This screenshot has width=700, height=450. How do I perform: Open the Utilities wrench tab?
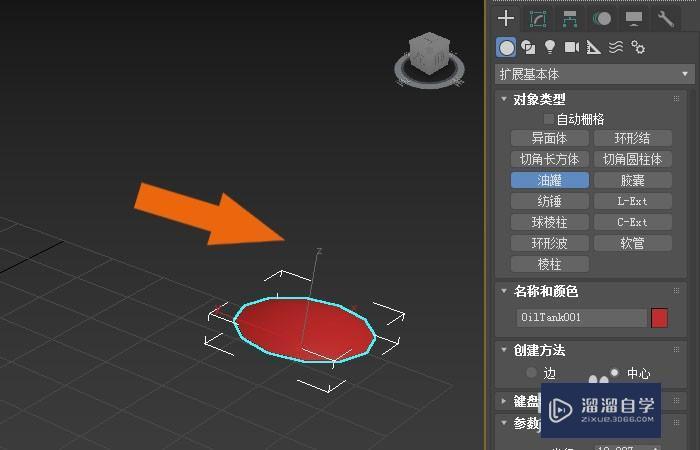pos(666,19)
